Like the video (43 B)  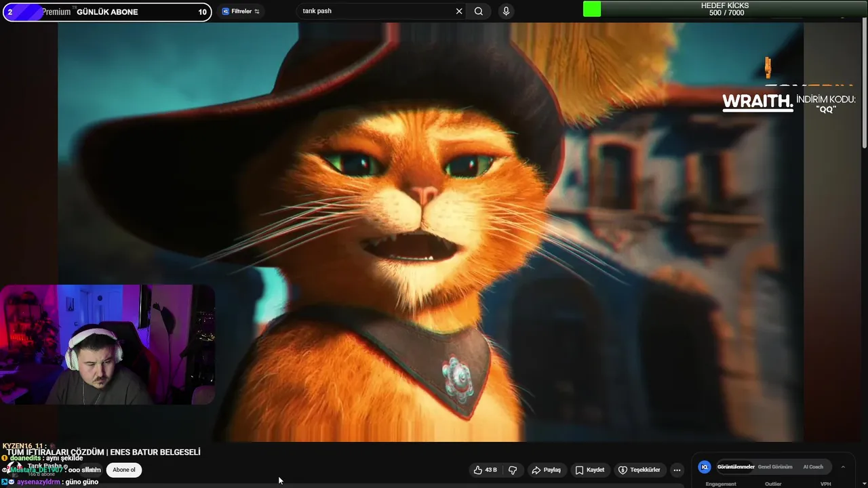(x=486, y=470)
